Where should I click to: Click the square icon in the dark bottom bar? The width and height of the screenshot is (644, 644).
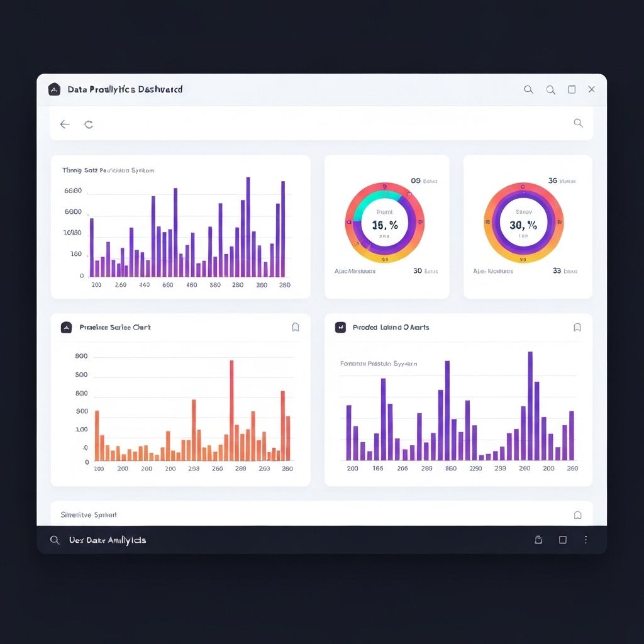(x=563, y=540)
